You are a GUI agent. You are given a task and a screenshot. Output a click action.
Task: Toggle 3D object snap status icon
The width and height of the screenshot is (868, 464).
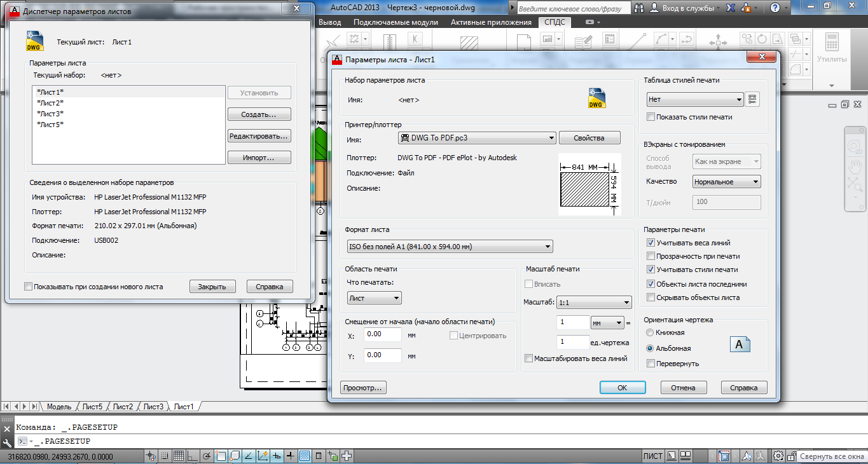[x=234, y=456]
